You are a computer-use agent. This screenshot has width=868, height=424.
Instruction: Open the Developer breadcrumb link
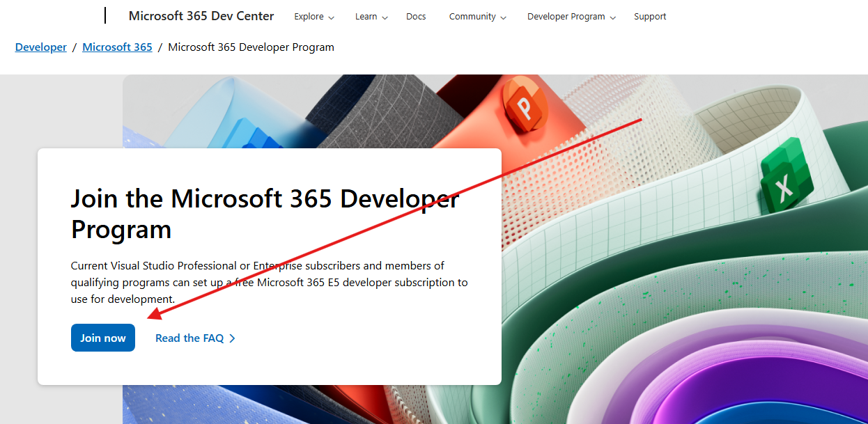point(40,47)
